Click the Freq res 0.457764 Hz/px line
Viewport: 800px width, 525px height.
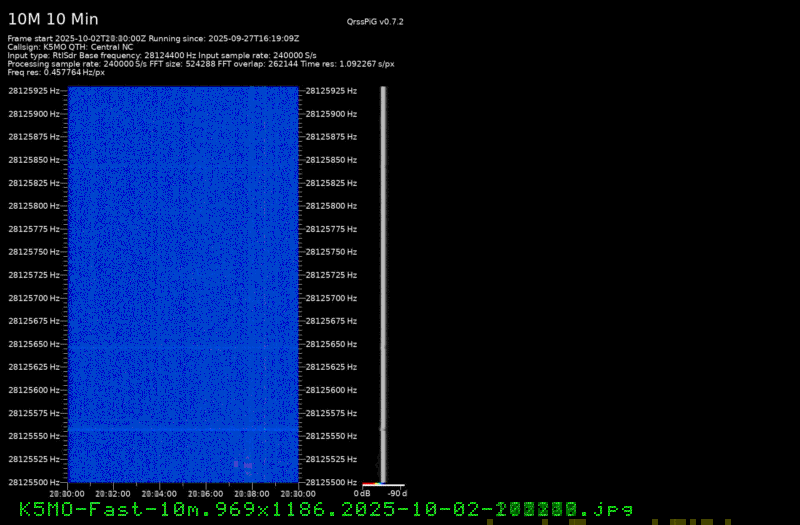(x=56, y=72)
